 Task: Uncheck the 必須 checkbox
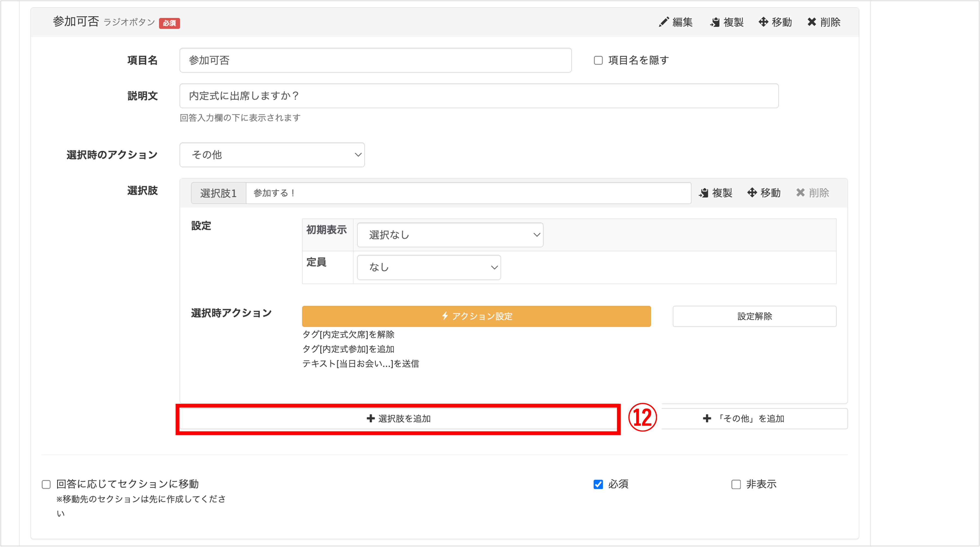(x=598, y=484)
